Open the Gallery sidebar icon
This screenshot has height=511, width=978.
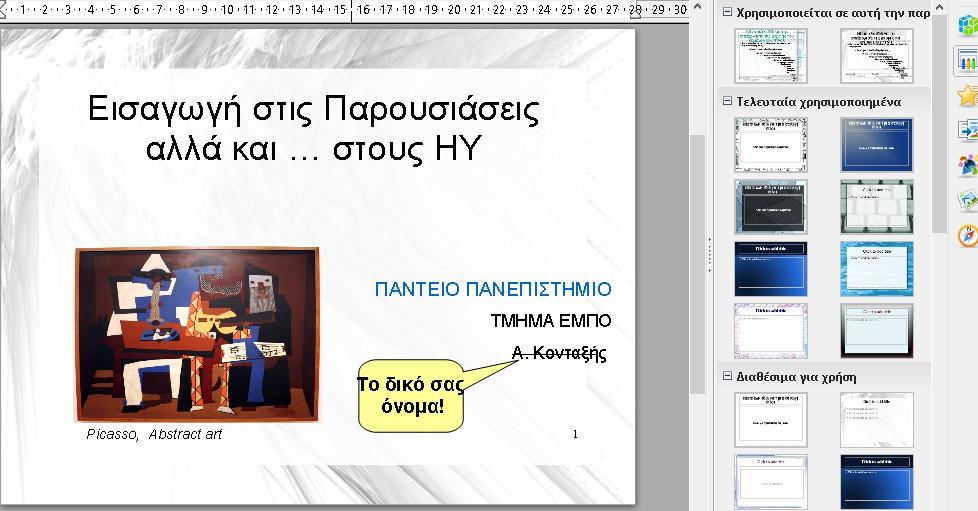968,200
